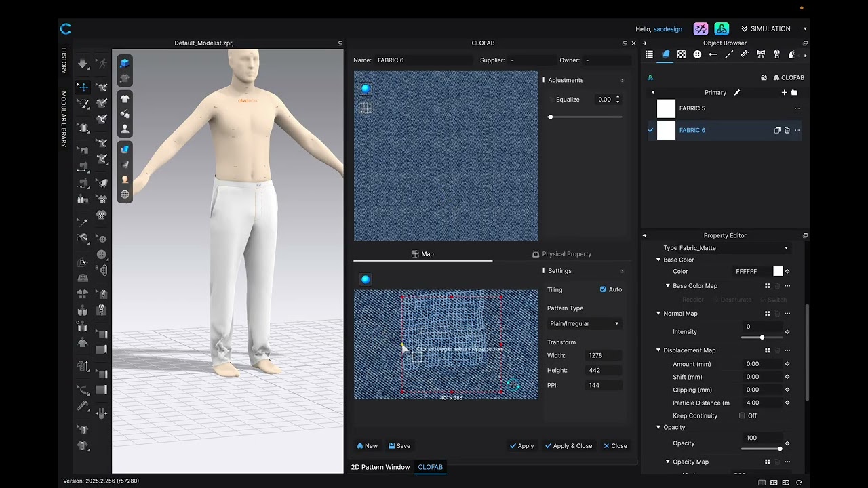Open the Fabric tab in Object Browser
The image size is (868, 488).
(665, 54)
